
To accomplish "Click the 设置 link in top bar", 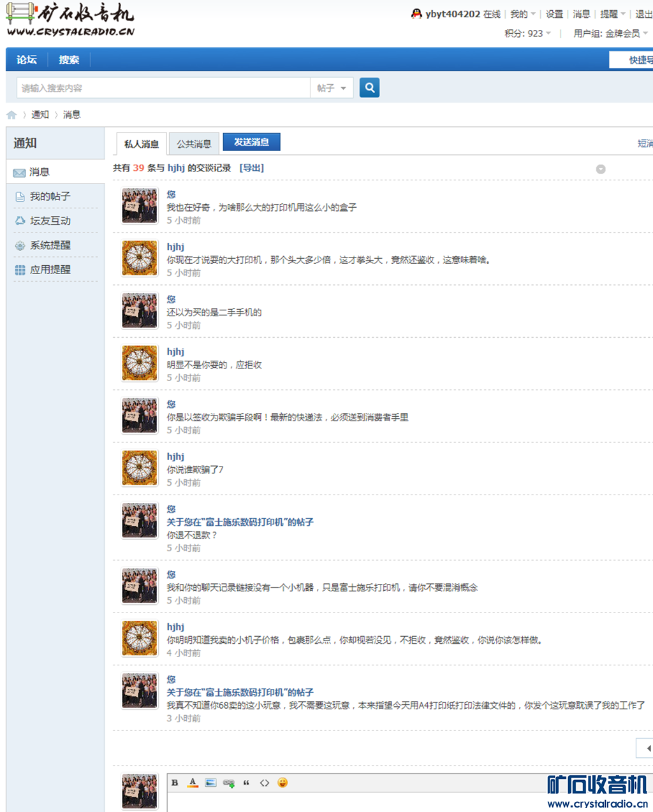I will (554, 14).
